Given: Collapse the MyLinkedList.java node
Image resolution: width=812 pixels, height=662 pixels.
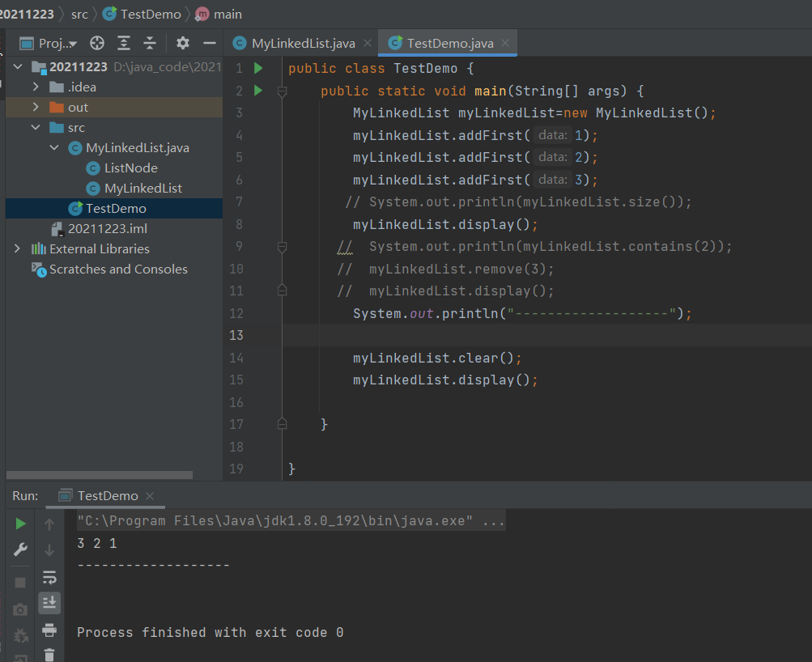Looking at the screenshot, I should pyautogui.click(x=54, y=147).
